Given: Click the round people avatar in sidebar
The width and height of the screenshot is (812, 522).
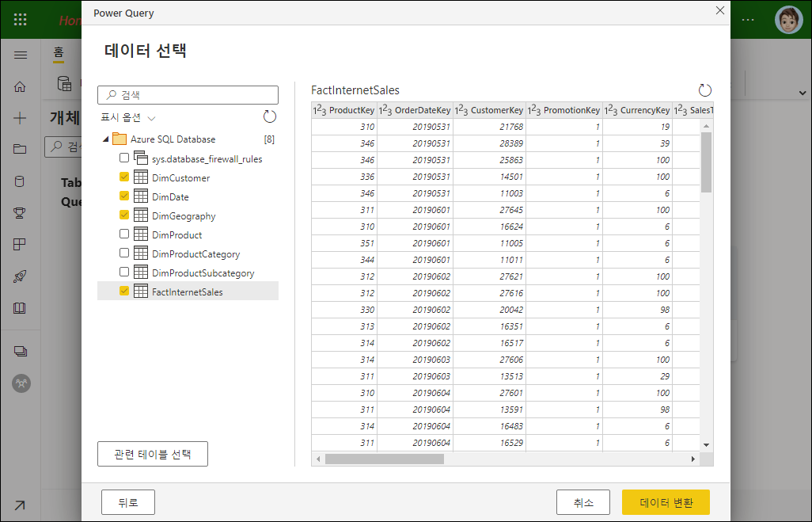Looking at the screenshot, I should pos(21,383).
